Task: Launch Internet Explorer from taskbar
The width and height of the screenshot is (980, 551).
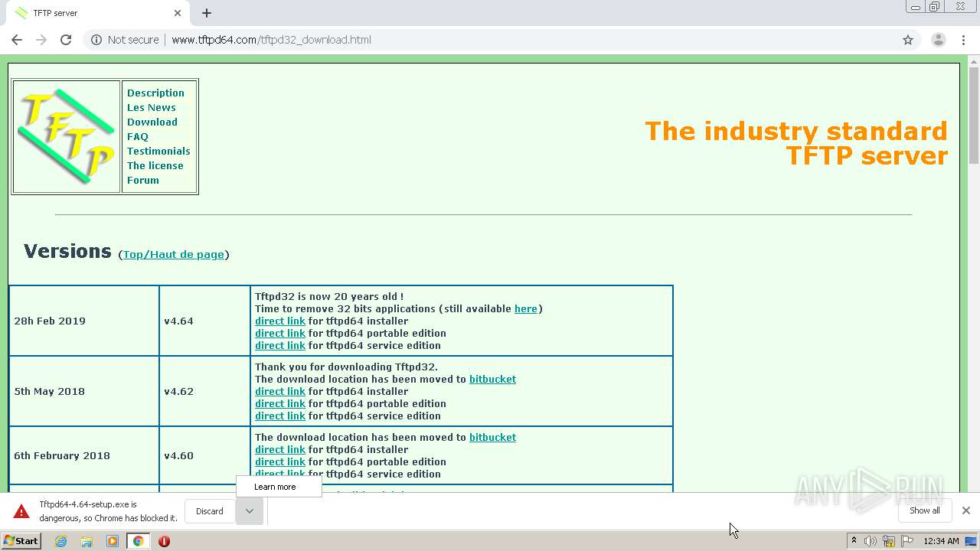Action: [x=61, y=541]
